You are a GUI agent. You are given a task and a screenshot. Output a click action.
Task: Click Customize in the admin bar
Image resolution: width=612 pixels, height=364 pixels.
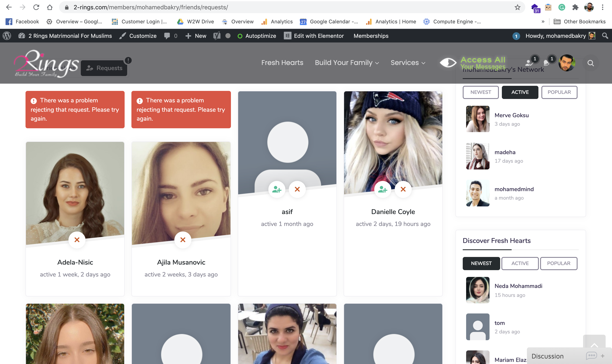click(138, 36)
